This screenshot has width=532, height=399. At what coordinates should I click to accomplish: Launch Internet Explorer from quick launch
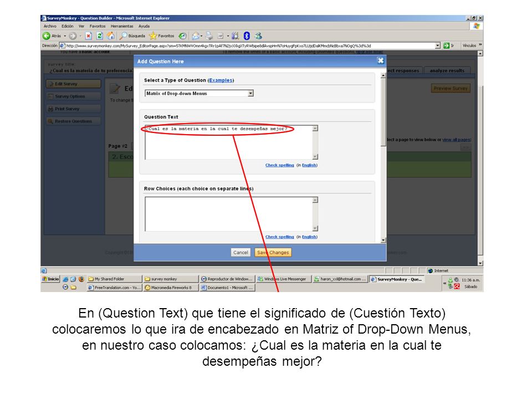65,279
